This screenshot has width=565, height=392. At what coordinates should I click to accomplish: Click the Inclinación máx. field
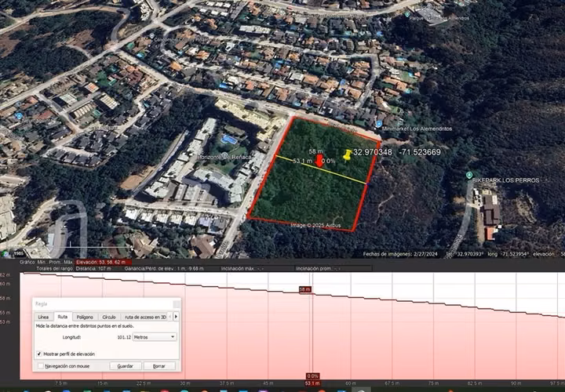[257, 269]
